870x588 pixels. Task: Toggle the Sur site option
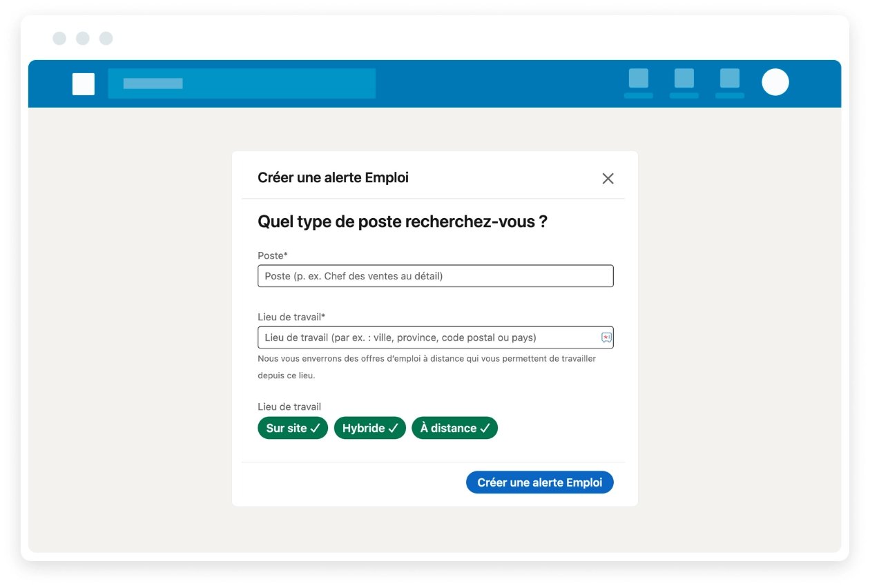coord(293,428)
